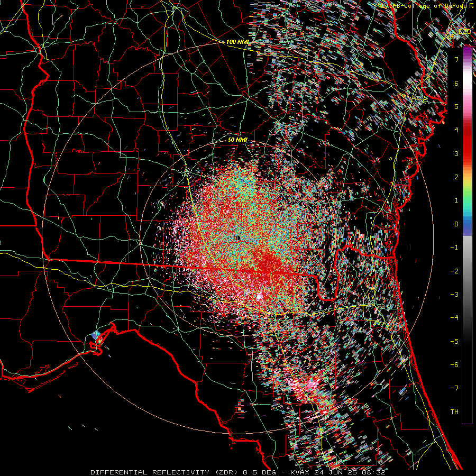Click the '3' value on color scale
The height and width of the screenshot is (476, 476).
(456, 153)
